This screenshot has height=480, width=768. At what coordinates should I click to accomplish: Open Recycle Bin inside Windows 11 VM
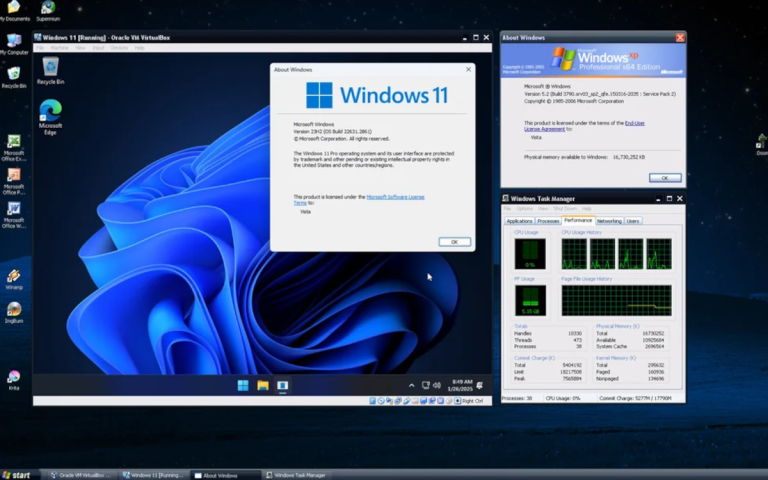[50, 71]
